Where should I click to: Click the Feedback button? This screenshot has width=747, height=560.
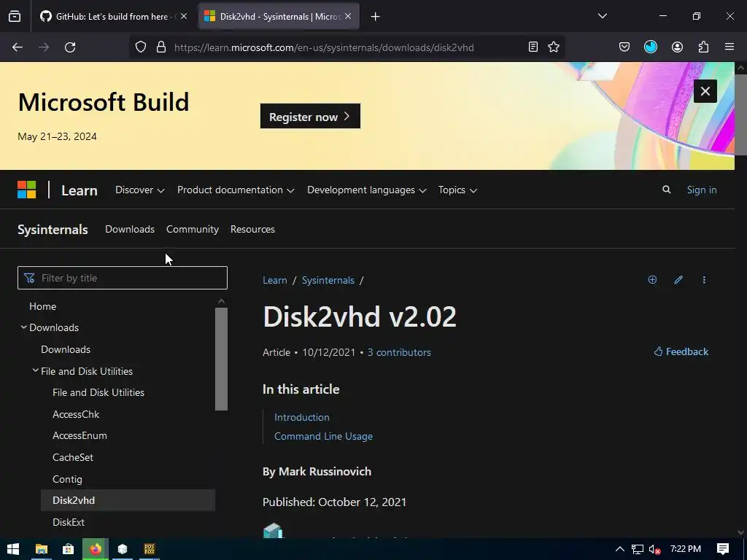(x=681, y=351)
